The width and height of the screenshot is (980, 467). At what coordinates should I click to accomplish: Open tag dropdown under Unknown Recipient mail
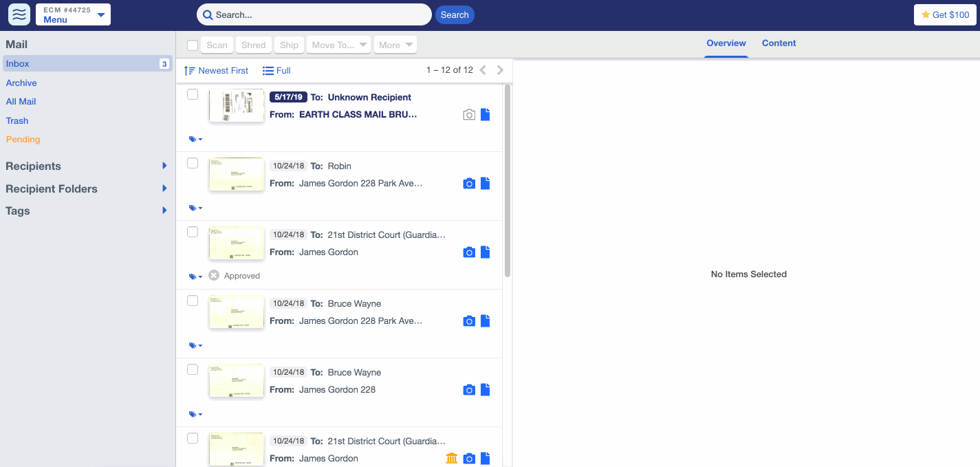point(195,139)
